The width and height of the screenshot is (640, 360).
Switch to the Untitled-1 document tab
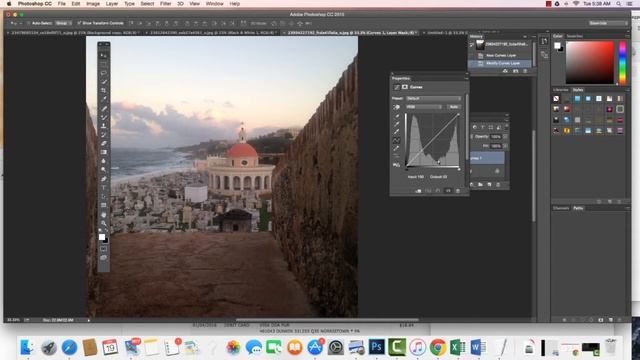(445, 33)
